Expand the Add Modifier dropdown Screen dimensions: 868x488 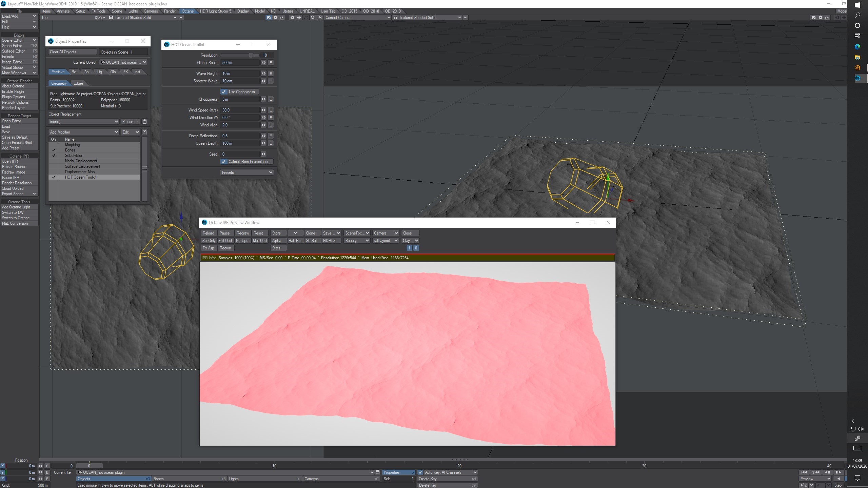[83, 132]
